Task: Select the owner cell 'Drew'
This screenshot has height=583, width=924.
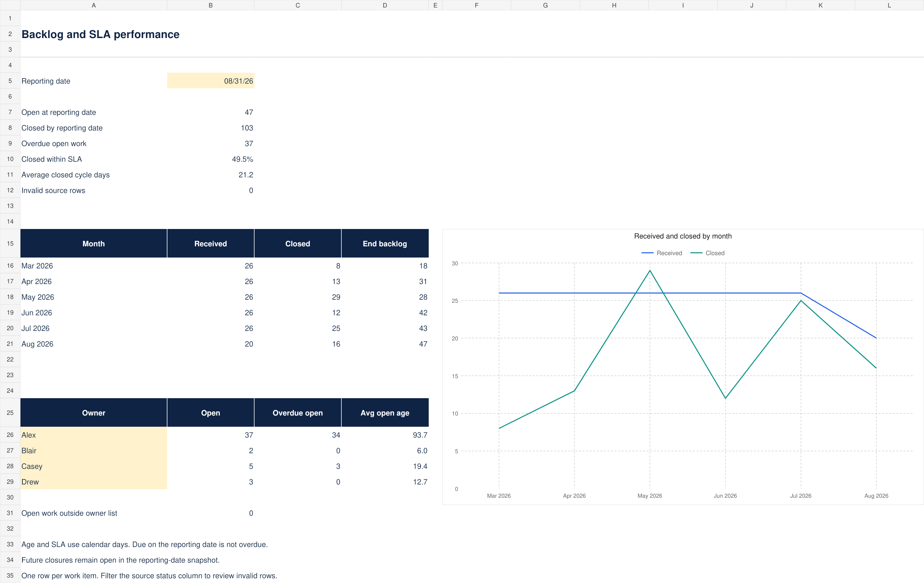Action: (94, 482)
